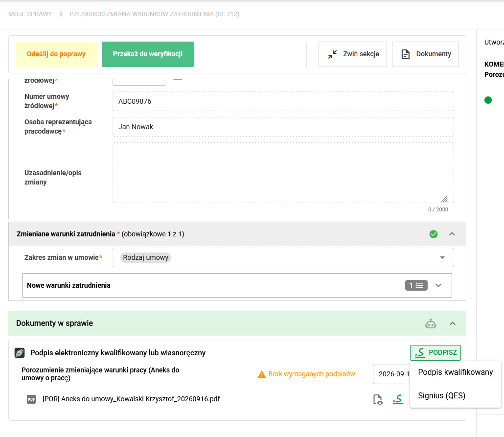
Task: Preview the Aneks do umowy PDF document
Action: [x=378, y=399]
